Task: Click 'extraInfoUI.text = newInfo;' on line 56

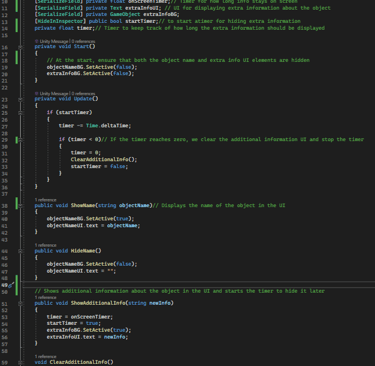Action: point(87,337)
